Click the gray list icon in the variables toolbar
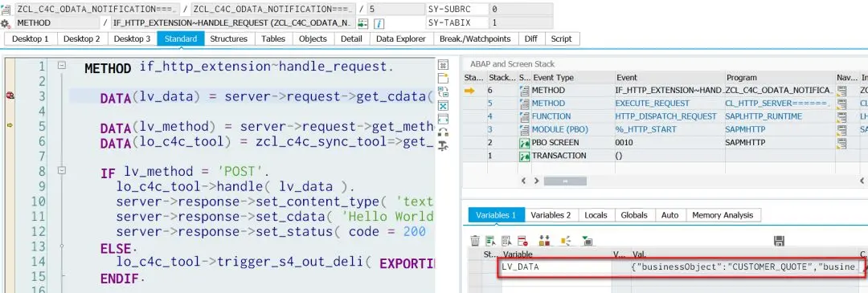The image size is (868, 293). pyautogui.click(x=506, y=241)
